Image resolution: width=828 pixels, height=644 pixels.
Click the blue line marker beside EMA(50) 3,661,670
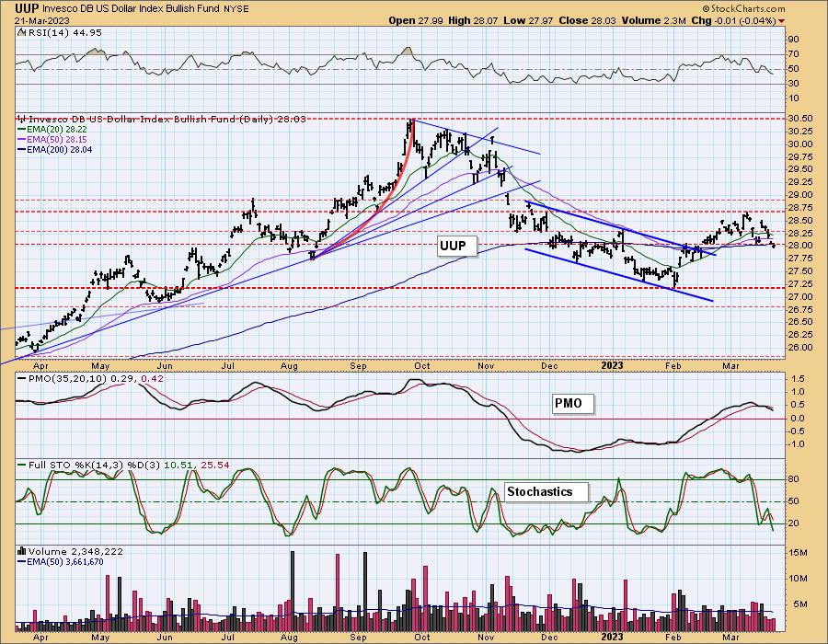pyautogui.click(x=22, y=561)
